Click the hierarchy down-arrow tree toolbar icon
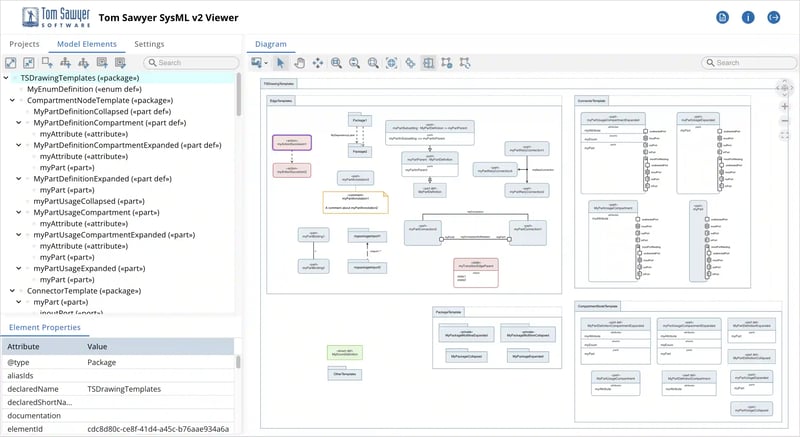800x437 pixels. 84,63
